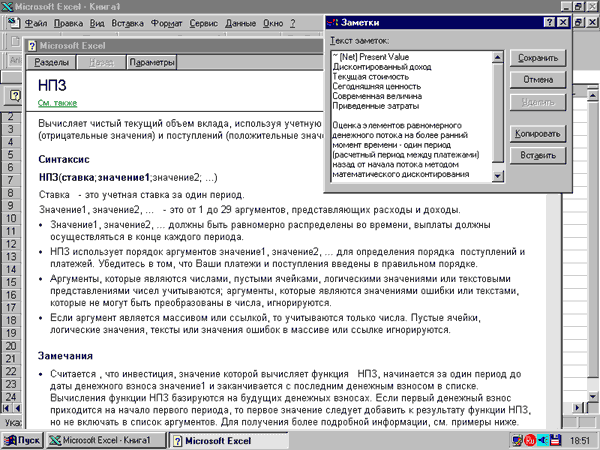
Task: Click the workbook document icon beside Файл menu
Action: (x=14, y=23)
